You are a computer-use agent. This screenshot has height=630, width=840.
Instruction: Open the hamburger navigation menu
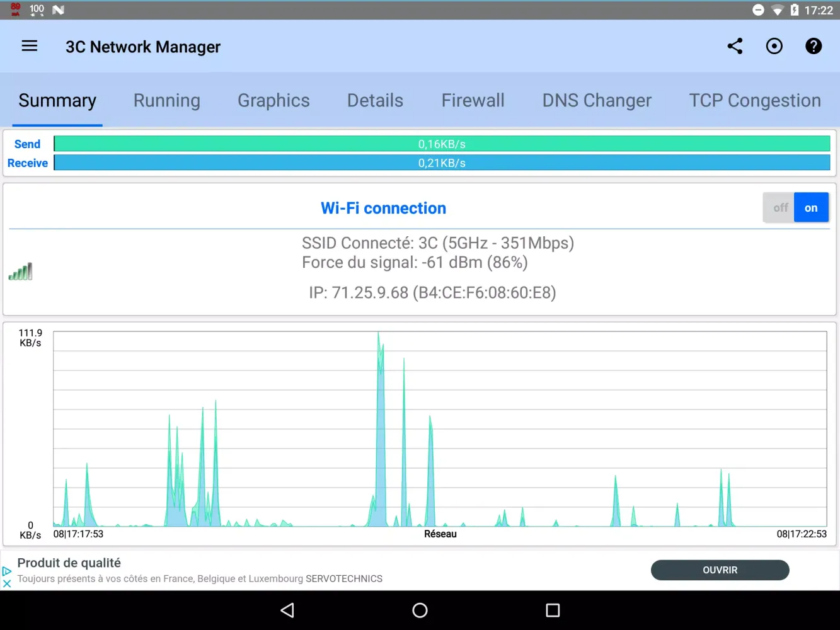tap(30, 46)
